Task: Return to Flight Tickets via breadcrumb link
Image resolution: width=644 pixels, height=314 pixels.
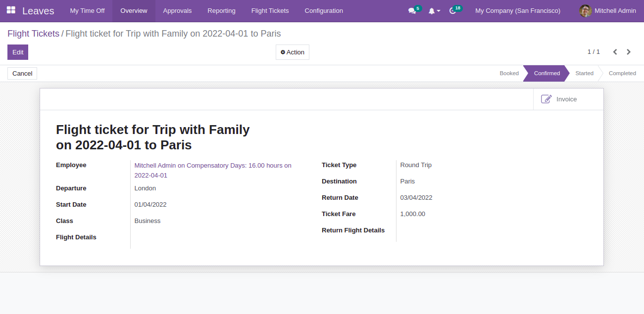Action: [33, 33]
